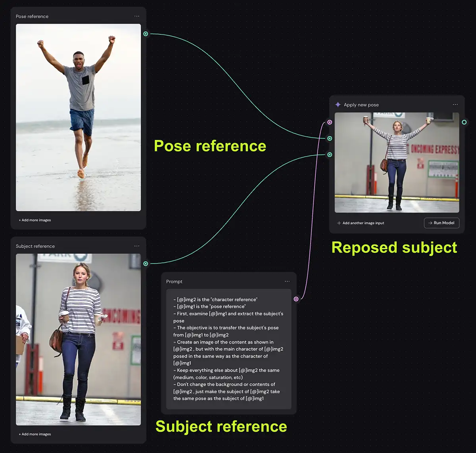Screen dimensions: 476x453
Task: Select the reposed output image in Apply new pose
Action: click(397, 162)
